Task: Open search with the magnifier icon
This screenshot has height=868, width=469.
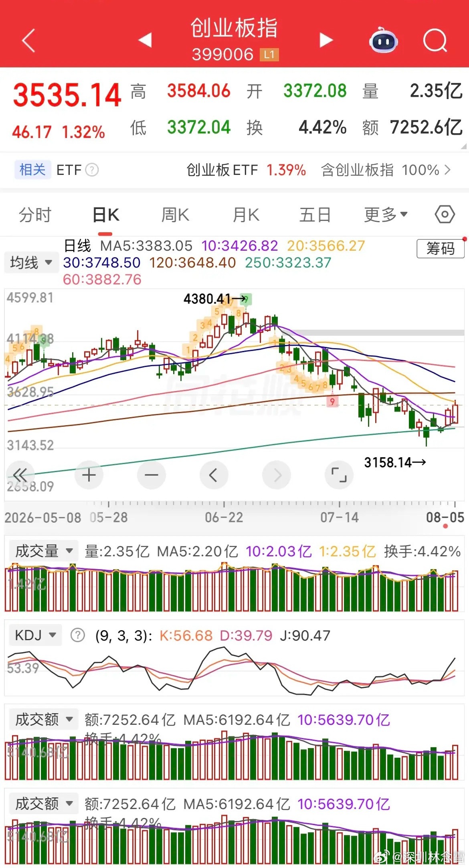Action: 435,41
